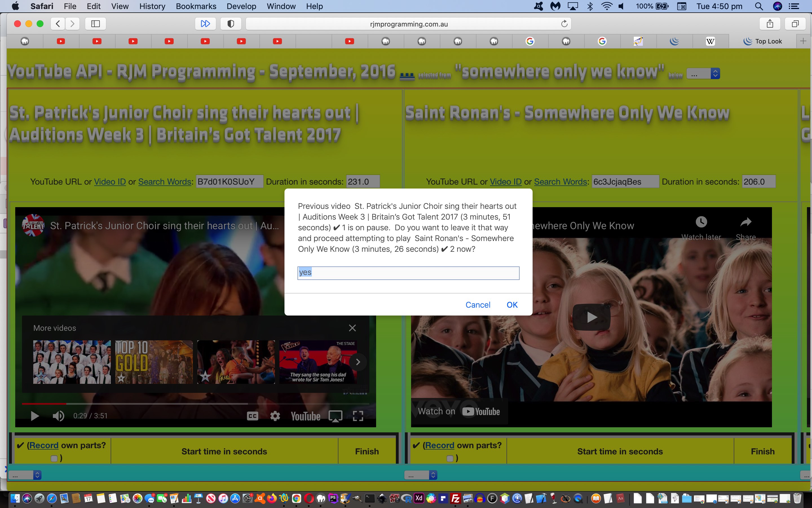Viewport: 812px width, 508px height.
Task: Open the Sir Tom Jones Voice thumbnail
Action: click(x=318, y=362)
